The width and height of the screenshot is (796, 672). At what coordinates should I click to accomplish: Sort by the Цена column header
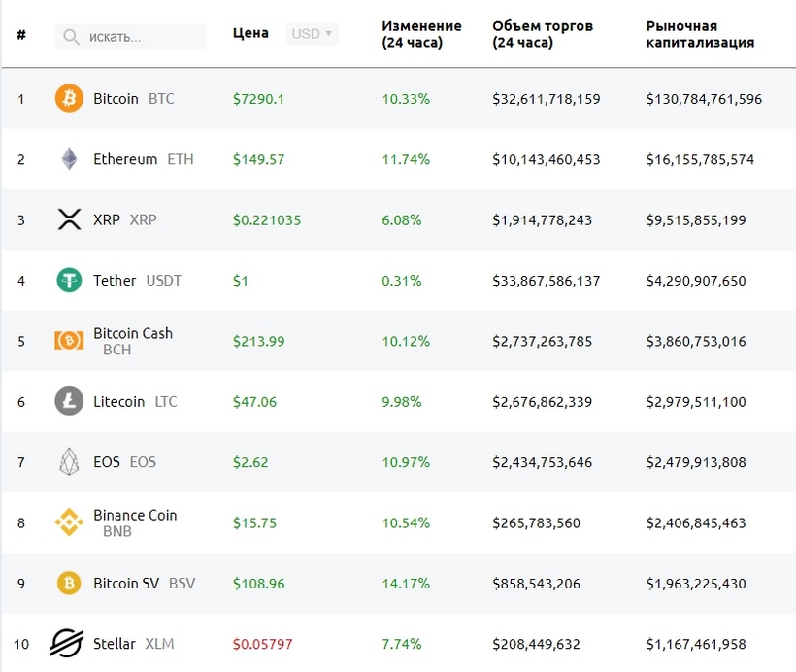(250, 33)
